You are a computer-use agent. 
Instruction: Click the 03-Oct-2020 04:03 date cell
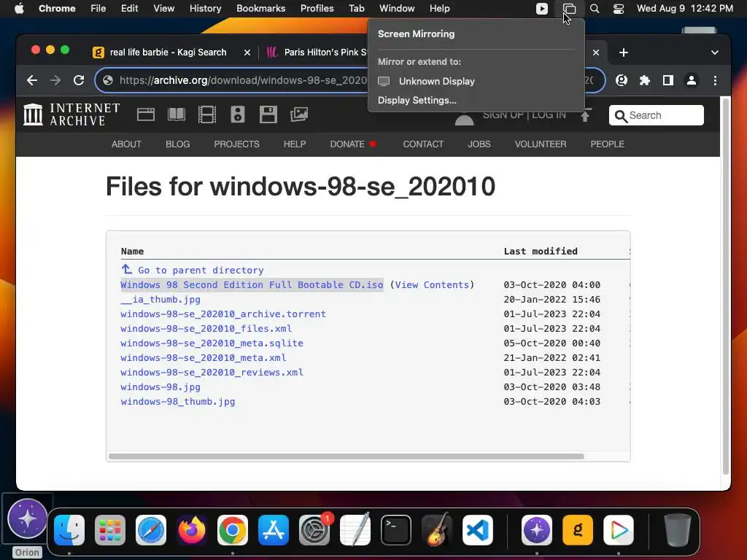551,402
